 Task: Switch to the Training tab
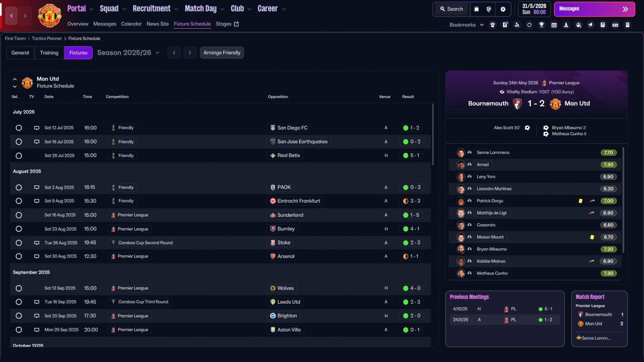(x=49, y=53)
